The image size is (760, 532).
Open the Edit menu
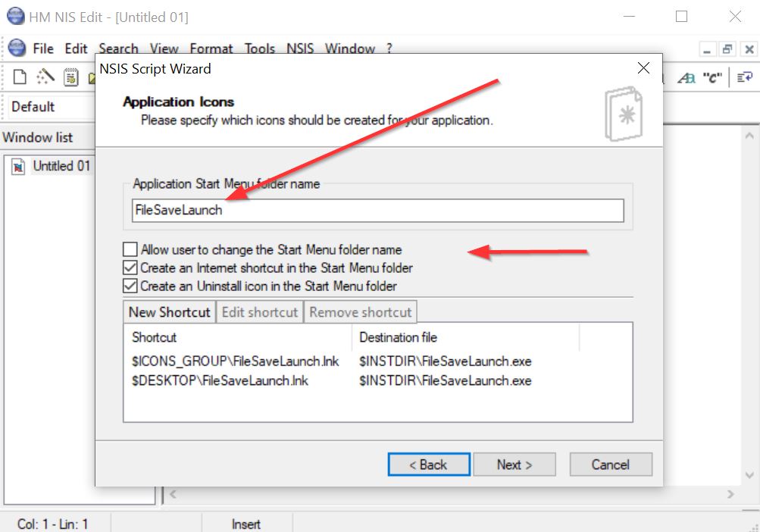click(76, 49)
